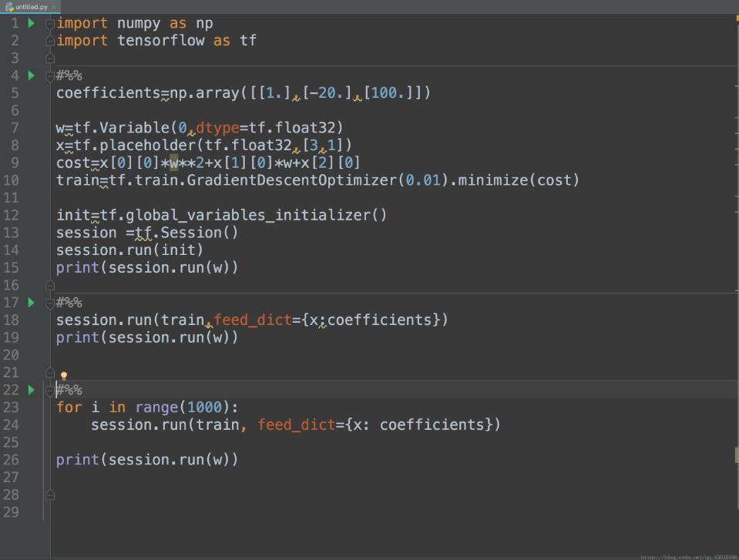The image size is (739, 560).
Task: Click 'for' keyword on line 23
Action: point(69,407)
